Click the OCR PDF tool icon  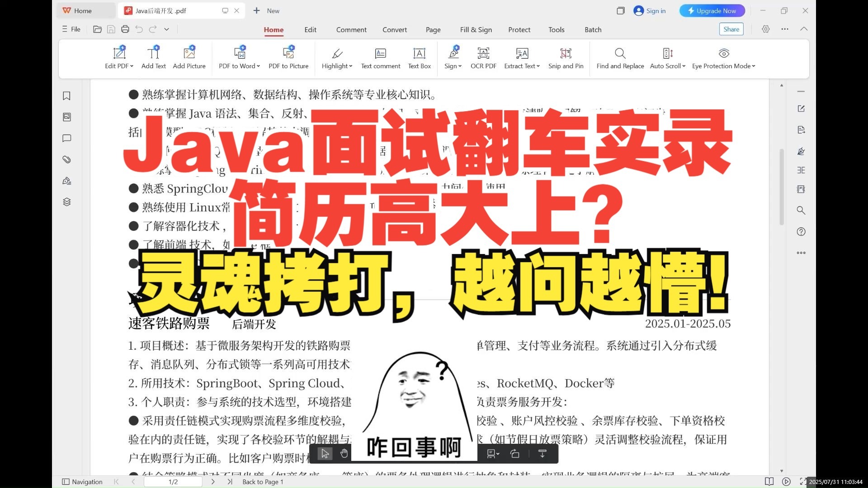pos(483,54)
